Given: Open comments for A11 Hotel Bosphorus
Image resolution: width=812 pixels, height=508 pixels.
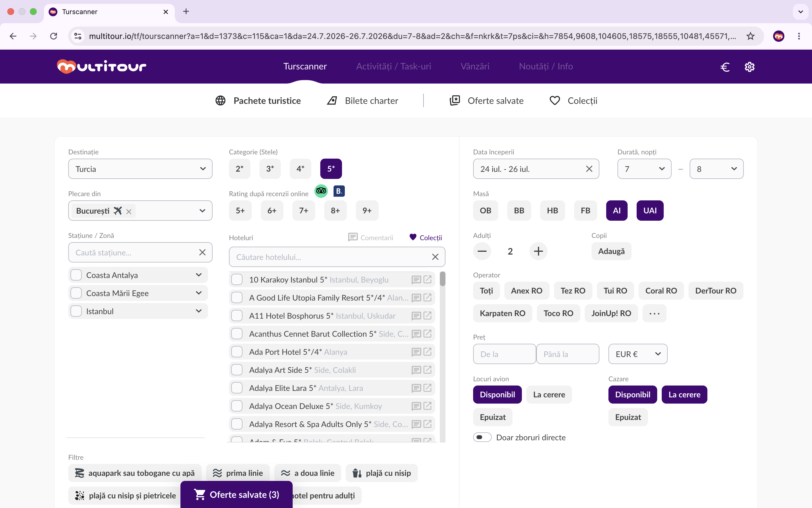Looking at the screenshot, I should click(416, 316).
